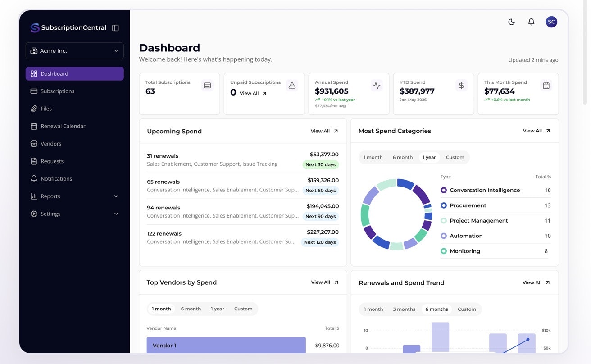
Task: Click the donut chart in Most Spend Categories
Action: 396,214
